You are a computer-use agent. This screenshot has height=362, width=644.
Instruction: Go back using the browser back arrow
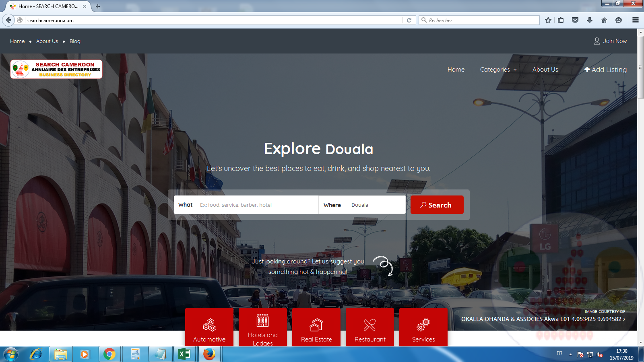tap(8, 20)
